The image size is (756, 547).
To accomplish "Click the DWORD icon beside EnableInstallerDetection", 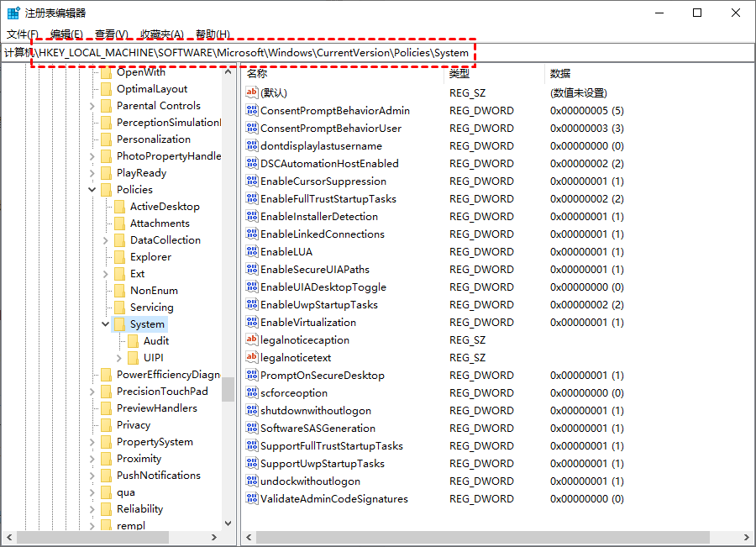I will [x=252, y=216].
